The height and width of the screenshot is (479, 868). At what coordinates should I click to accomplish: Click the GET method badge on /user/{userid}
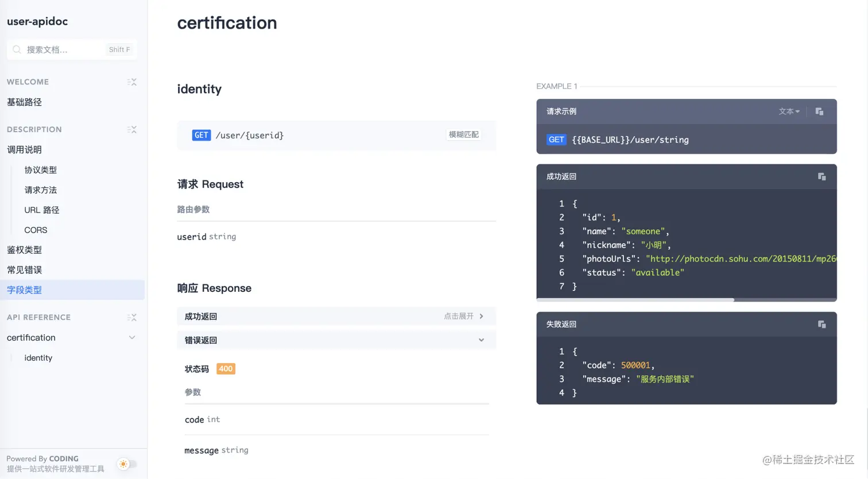201,135
